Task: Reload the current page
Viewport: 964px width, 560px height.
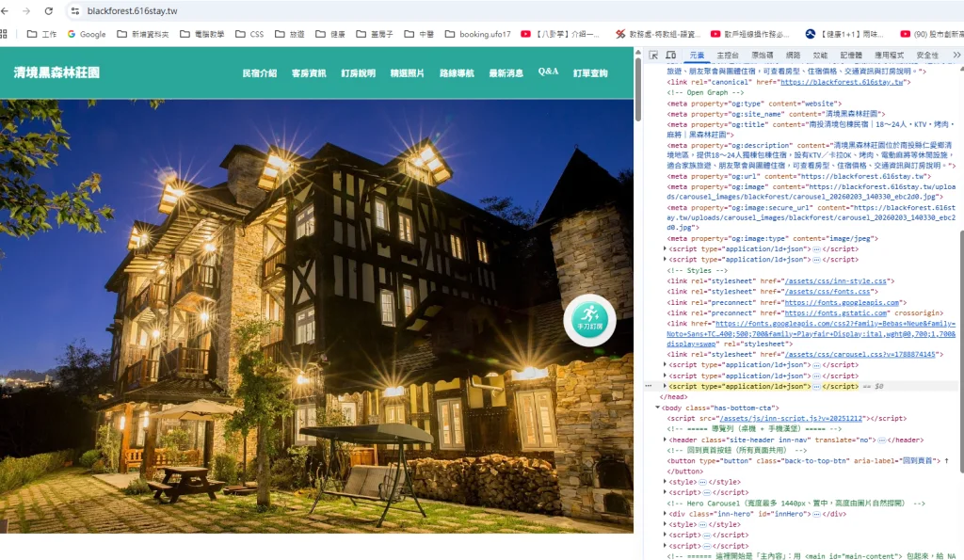Action: pyautogui.click(x=49, y=11)
